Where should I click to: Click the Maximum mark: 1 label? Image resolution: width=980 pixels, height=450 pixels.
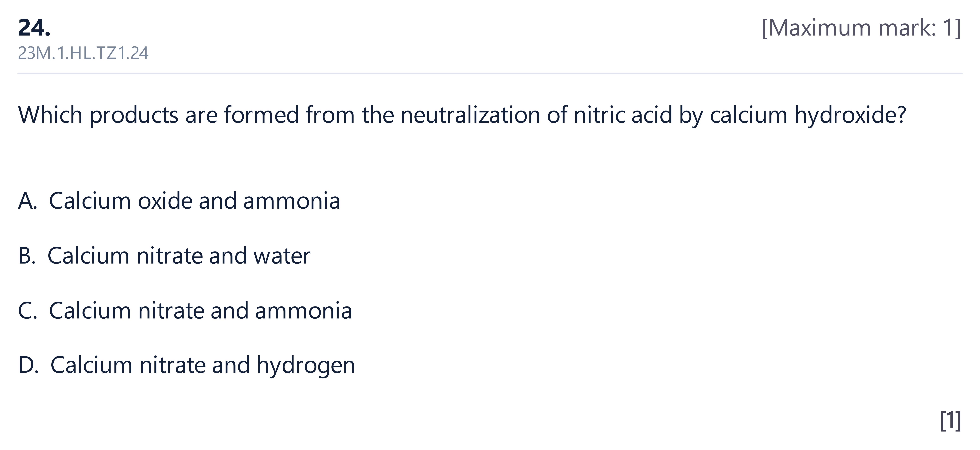861,28
